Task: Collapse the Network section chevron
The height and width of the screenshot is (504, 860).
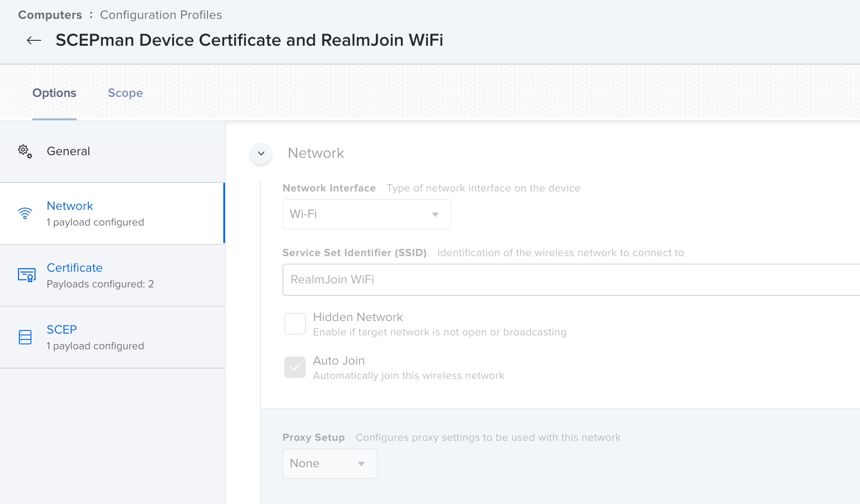Action: [261, 153]
